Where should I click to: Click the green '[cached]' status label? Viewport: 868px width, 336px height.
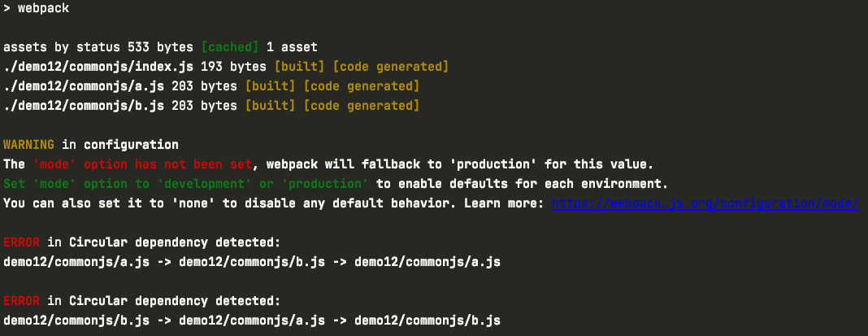coord(230,47)
